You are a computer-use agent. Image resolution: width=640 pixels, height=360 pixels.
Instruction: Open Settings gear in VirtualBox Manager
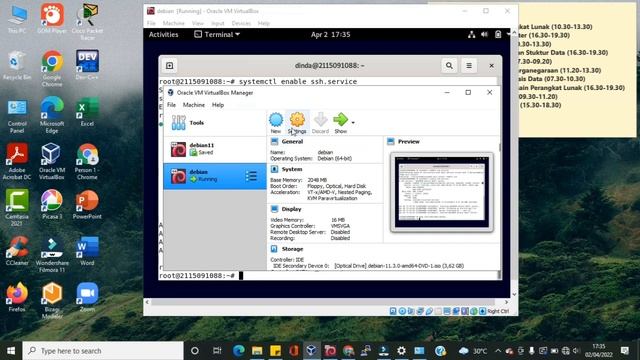tap(297, 123)
